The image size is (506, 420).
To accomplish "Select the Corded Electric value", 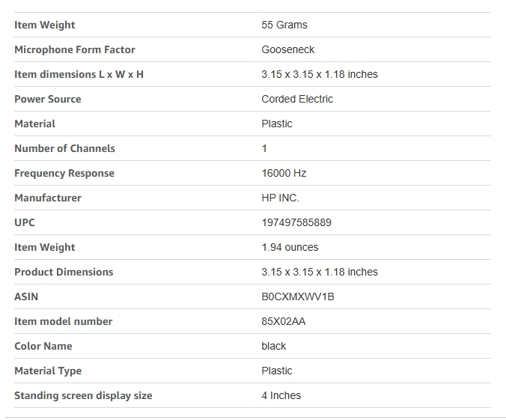I will coord(297,99).
